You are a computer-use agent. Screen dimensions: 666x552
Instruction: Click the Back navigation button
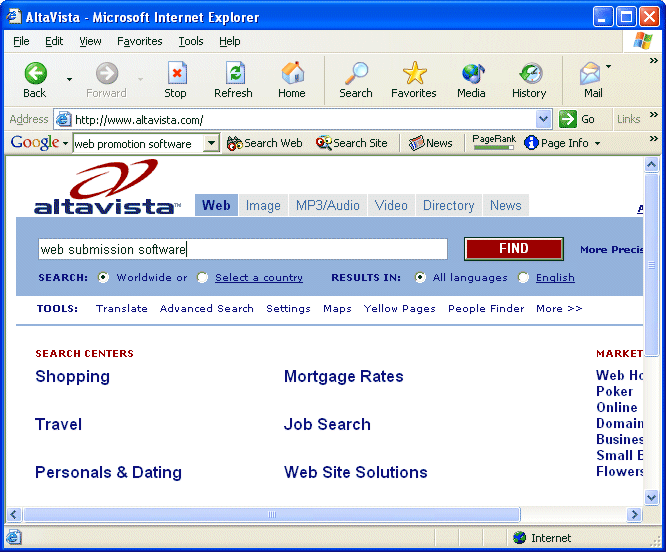click(x=35, y=81)
